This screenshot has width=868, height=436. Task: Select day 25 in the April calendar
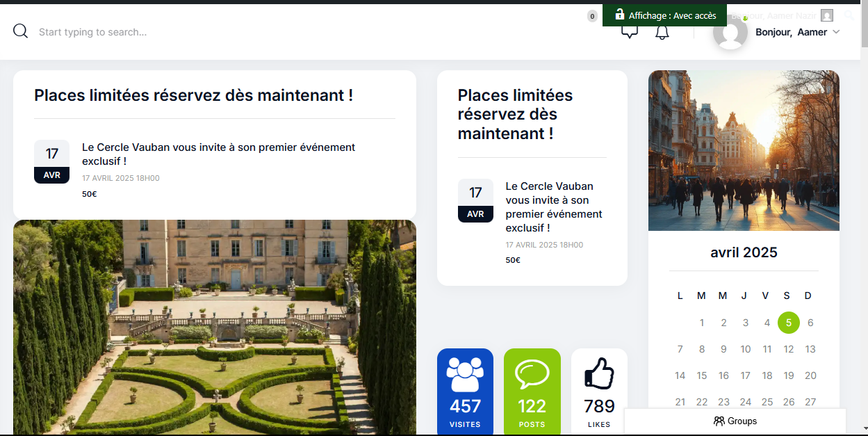pos(767,402)
